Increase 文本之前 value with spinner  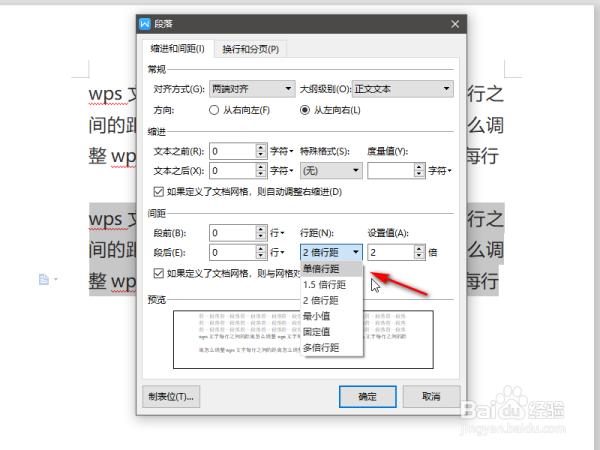(x=261, y=147)
